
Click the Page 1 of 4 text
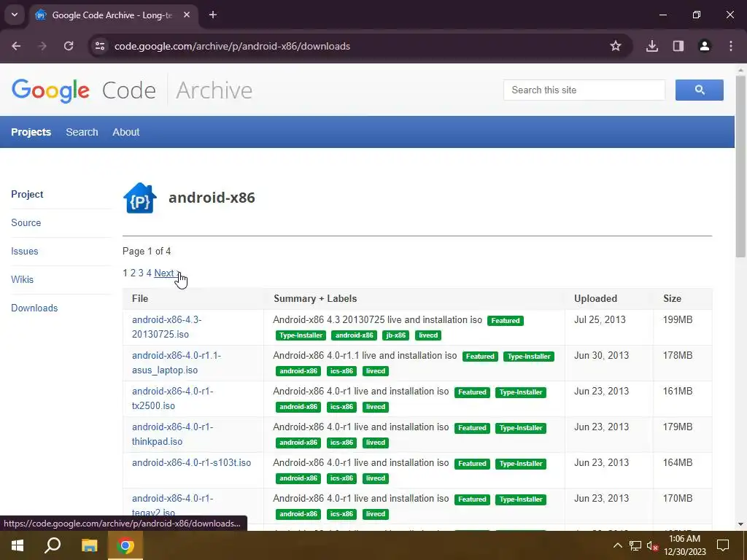coord(147,251)
